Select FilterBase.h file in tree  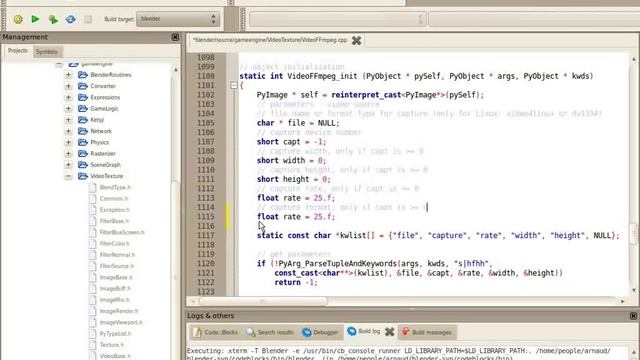[114, 221]
